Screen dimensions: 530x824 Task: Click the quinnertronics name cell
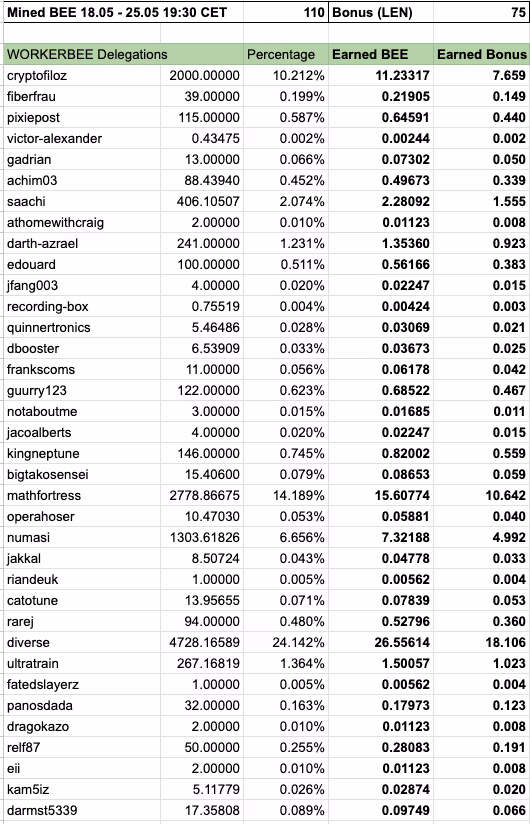pyautogui.click(x=82, y=328)
